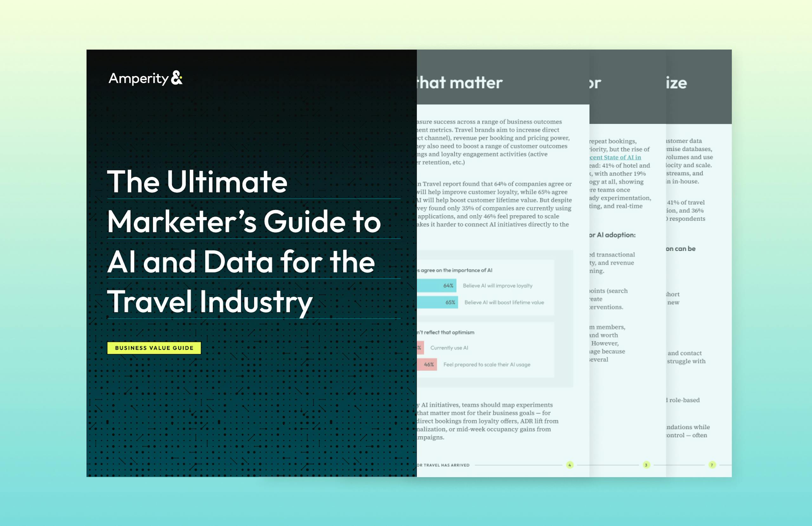Open the 'State of AI in' hyperlink

tap(615, 157)
